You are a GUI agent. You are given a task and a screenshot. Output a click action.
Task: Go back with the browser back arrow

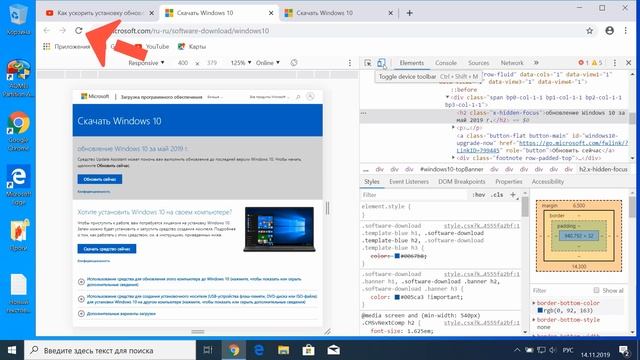click(47, 31)
